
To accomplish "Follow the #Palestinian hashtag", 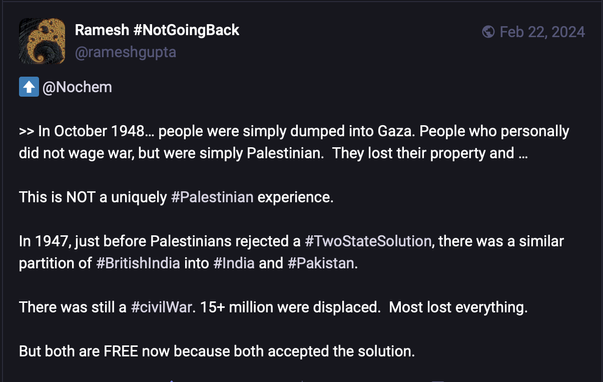I will [212, 197].
